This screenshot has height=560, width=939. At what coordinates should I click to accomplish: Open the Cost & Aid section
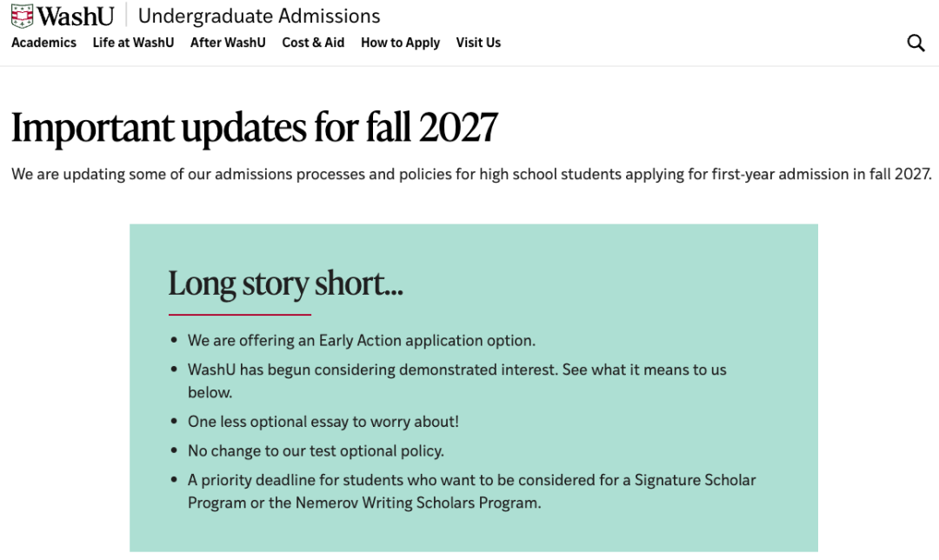click(x=313, y=43)
